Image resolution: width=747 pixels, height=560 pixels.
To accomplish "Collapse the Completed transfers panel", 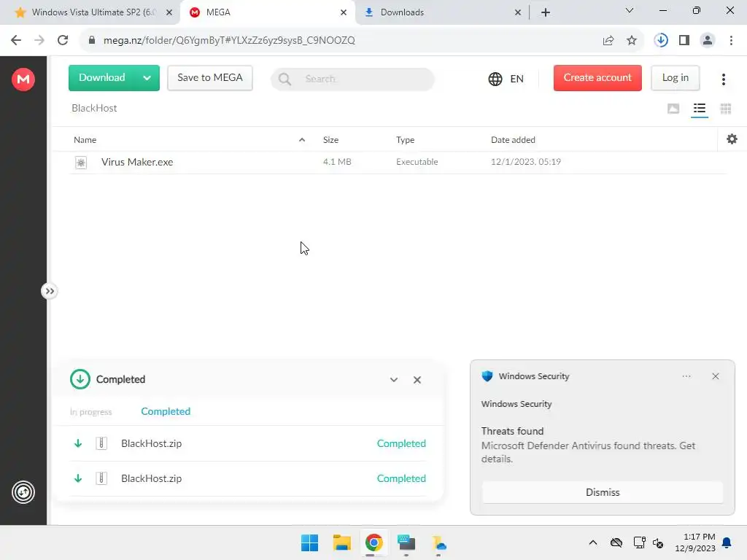I will [393, 379].
